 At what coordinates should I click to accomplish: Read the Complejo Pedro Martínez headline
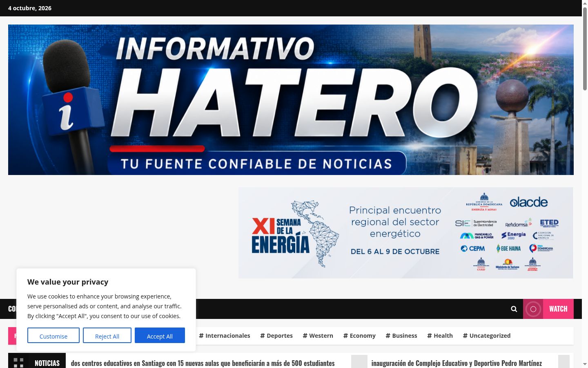[457, 363]
